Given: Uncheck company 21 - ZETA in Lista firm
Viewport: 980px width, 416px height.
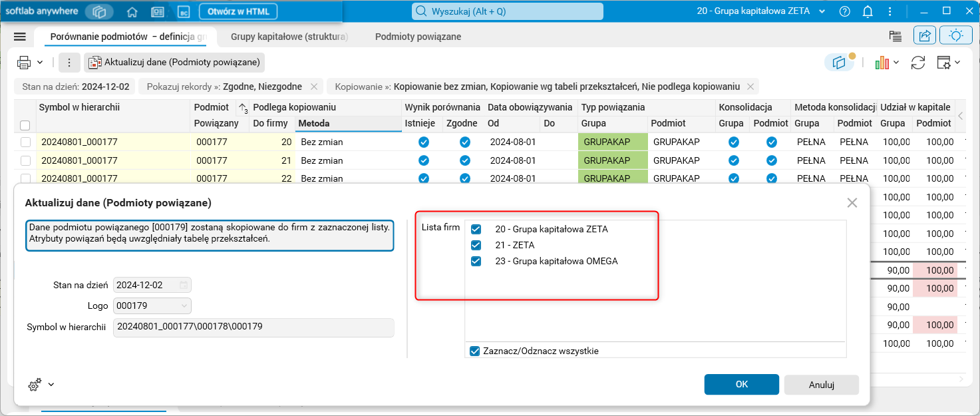Looking at the screenshot, I should point(475,245).
